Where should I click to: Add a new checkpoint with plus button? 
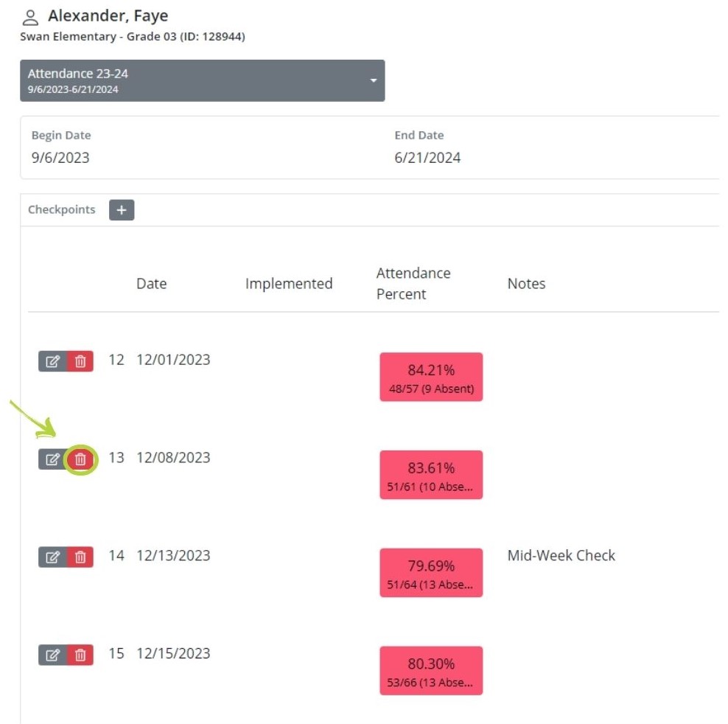[x=122, y=210]
